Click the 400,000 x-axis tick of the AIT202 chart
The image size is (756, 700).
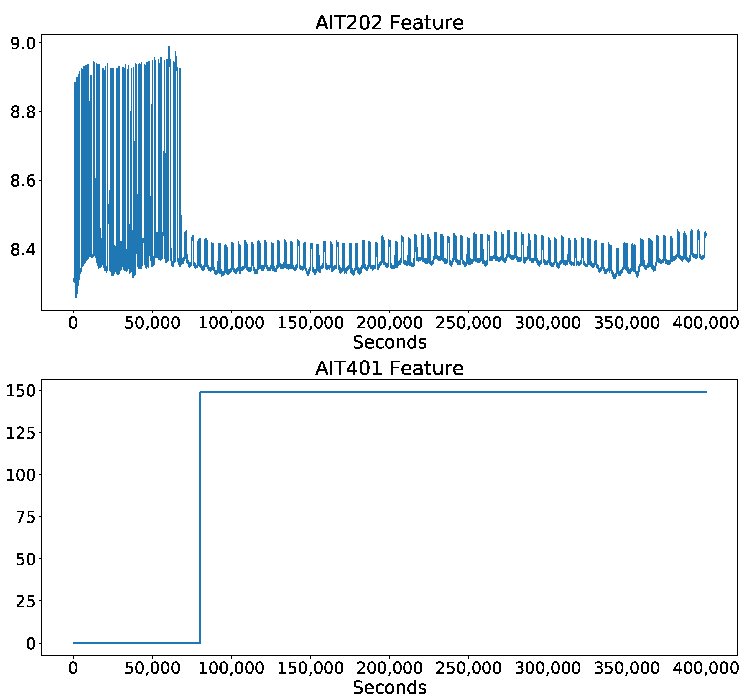point(705,323)
